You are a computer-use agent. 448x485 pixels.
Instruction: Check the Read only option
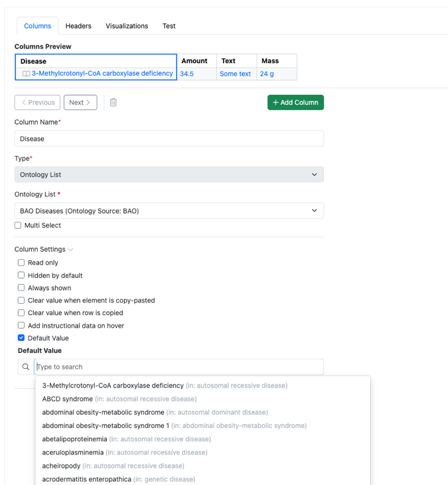(x=21, y=263)
